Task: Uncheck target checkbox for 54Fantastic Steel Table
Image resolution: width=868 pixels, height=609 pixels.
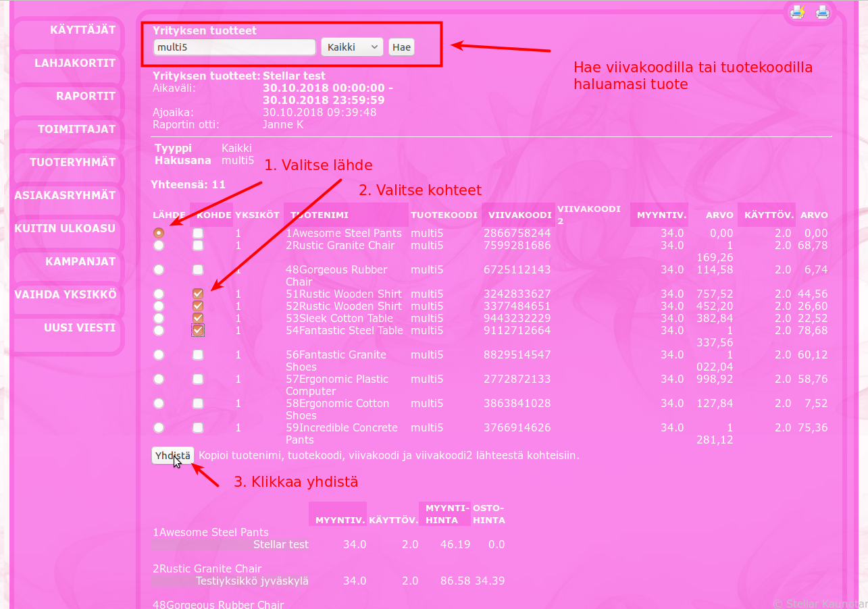Action: (x=198, y=330)
